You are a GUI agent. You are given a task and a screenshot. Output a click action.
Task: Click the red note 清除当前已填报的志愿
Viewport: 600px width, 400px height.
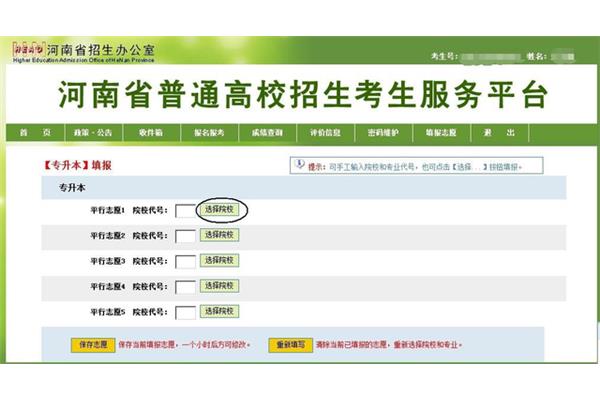(351, 345)
